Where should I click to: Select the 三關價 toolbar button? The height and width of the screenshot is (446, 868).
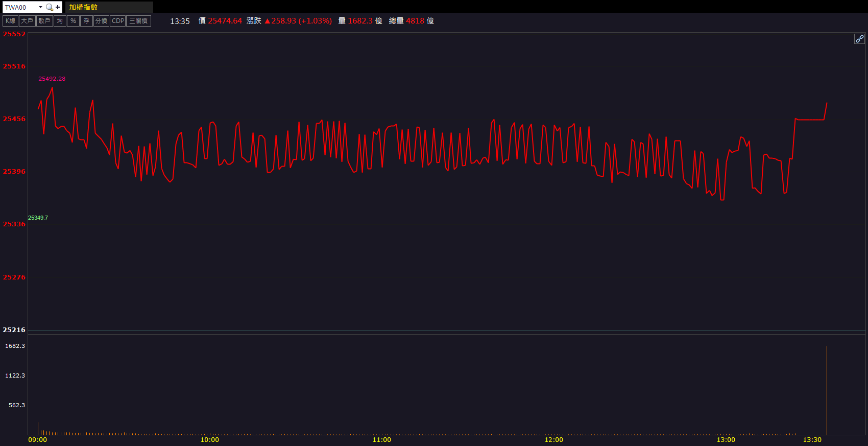coord(138,21)
